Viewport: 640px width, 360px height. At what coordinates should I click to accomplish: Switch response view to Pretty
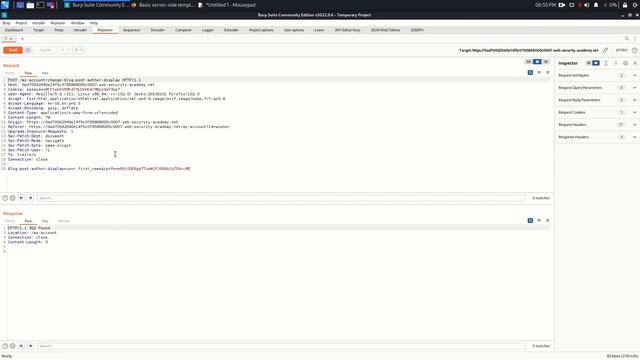pyautogui.click(x=10, y=221)
